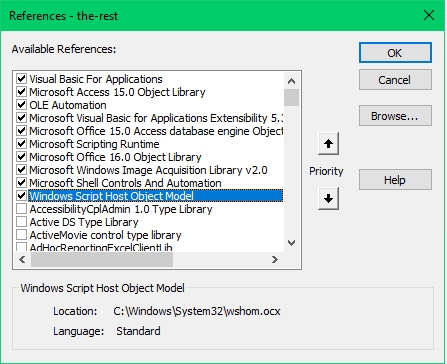The width and height of the screenshot is (447, 364).
Task: Select 'ActiveMovie control type library' row text
Action: tap(105, 235)
